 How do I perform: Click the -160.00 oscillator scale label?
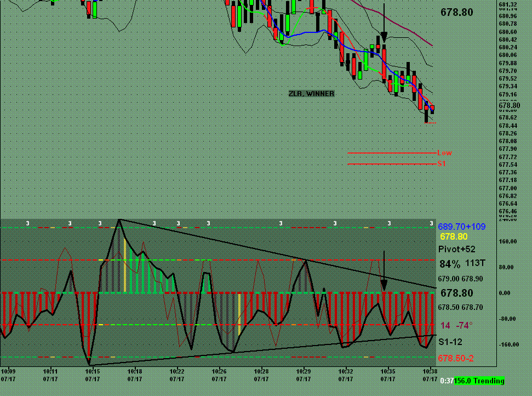tap(508, 344)
